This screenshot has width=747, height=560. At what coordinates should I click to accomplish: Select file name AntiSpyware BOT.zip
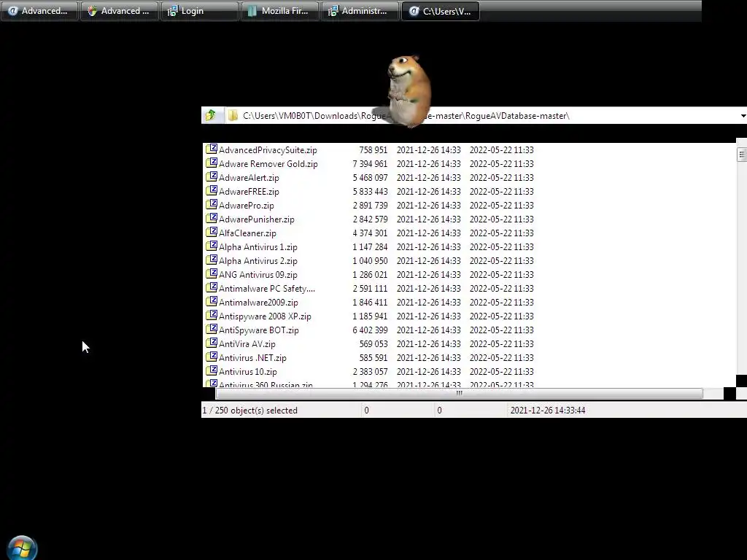pyautogui.click(x=259, y=330)
